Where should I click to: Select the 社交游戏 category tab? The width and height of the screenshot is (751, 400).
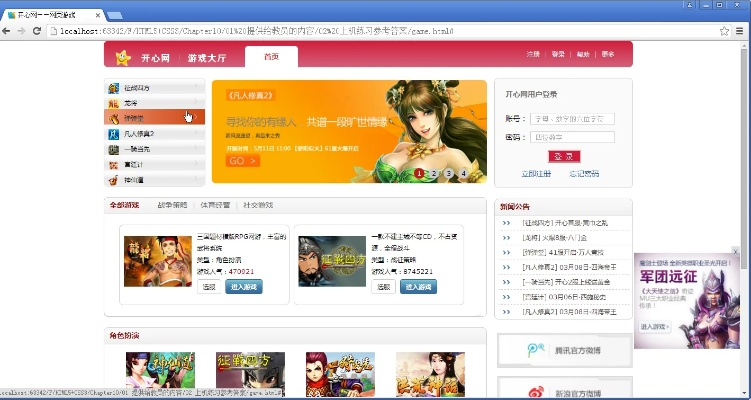coord(258,205)
